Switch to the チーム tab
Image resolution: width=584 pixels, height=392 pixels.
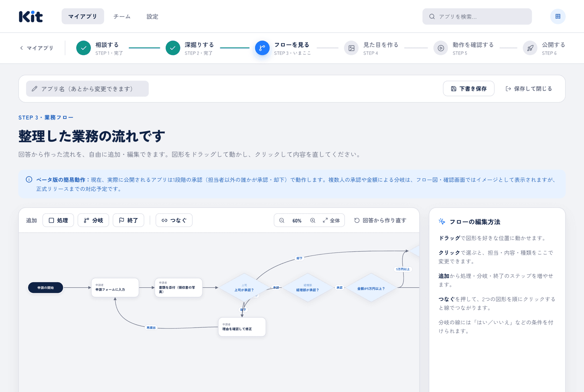(x=122, y=16)
